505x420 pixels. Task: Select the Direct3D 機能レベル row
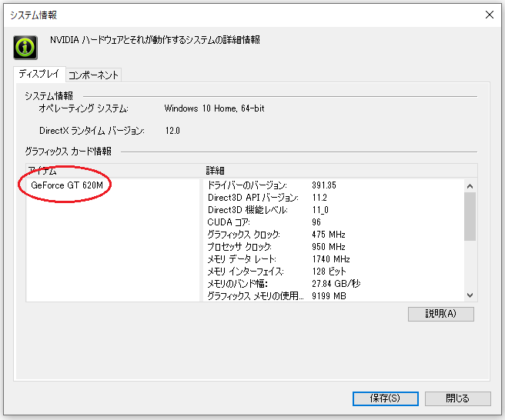point(333,210)
